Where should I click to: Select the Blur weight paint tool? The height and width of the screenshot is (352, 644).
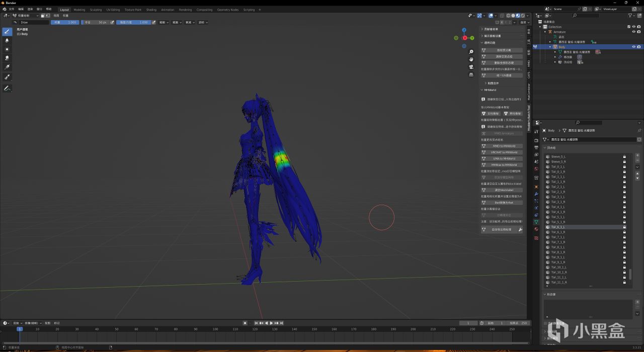(7, 40)
